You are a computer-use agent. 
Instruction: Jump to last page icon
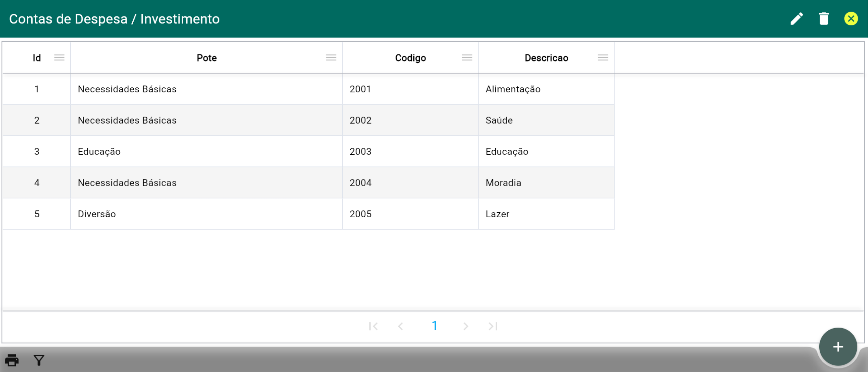coord(493,326)
